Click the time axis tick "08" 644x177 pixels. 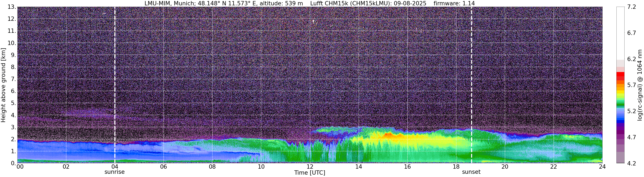click(x=212, y=167)
